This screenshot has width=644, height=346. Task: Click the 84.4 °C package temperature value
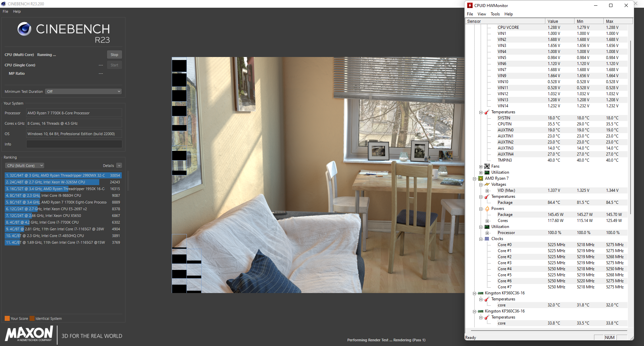[554, 203]
